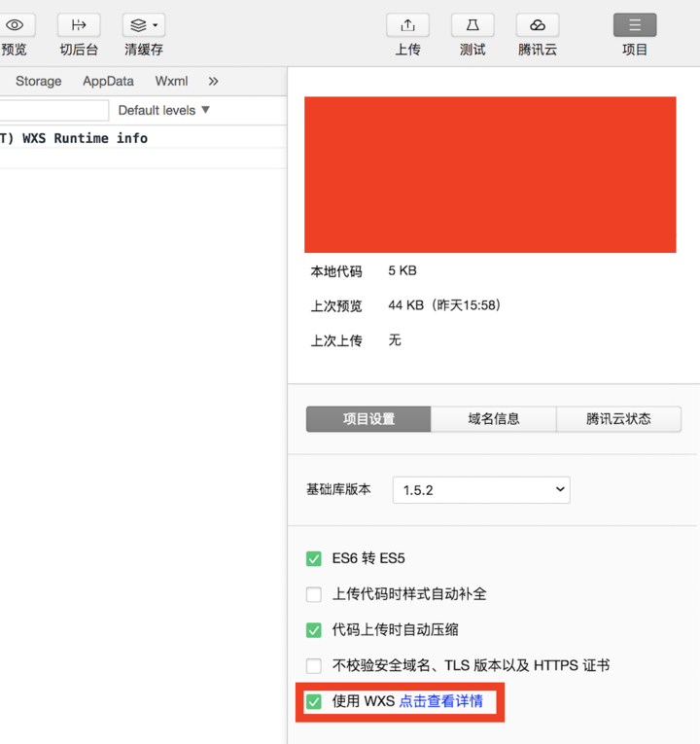Select the 项目设置 tab

368,419
